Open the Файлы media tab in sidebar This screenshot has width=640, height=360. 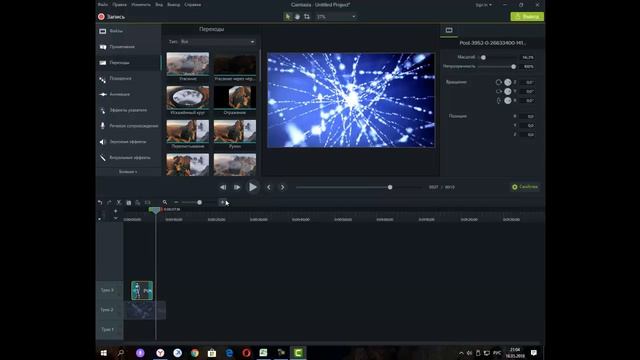129,31
